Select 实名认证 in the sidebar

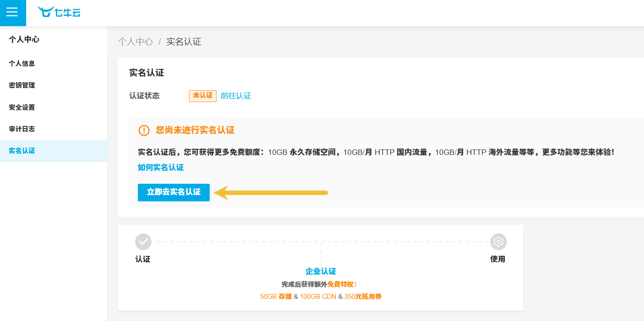pos(22,151)
